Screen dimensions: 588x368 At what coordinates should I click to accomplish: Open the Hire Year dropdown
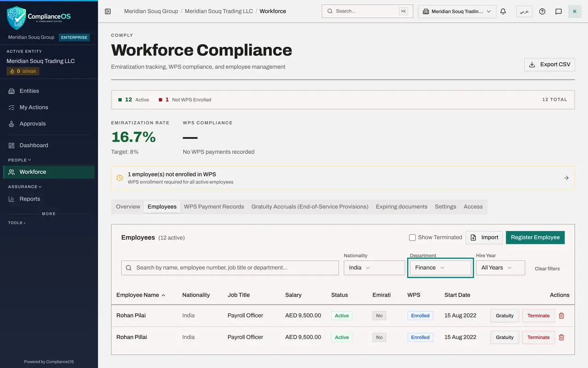(500, 268)
